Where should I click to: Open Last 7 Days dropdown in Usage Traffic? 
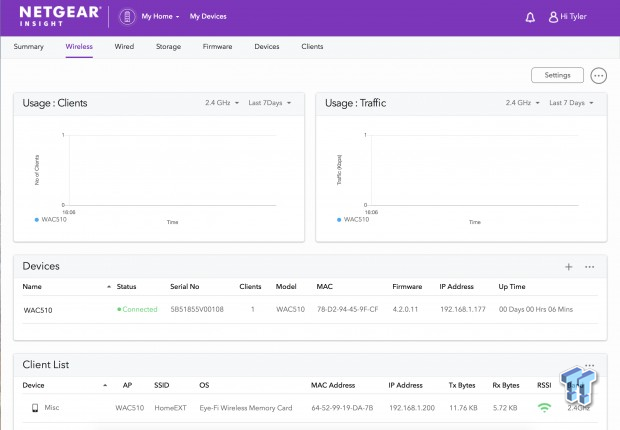(571, 103)
